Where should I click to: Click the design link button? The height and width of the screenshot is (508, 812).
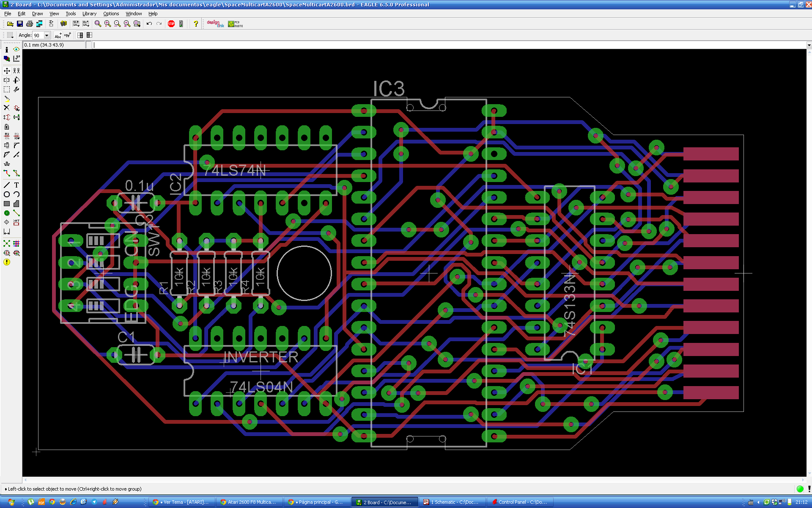(215, 24)
